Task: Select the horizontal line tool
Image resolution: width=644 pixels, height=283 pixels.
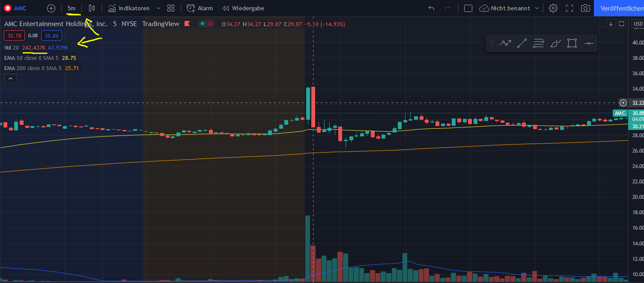Action: [589, 43]
